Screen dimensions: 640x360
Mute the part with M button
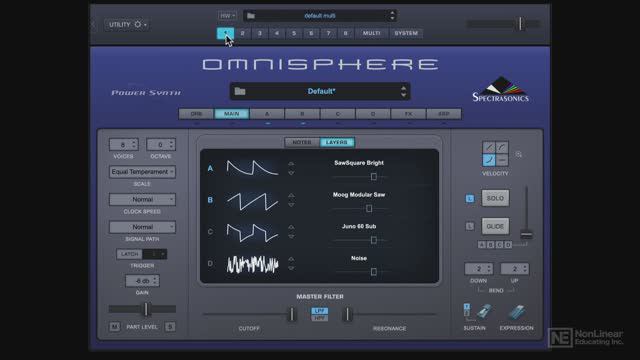click(115, 327)
